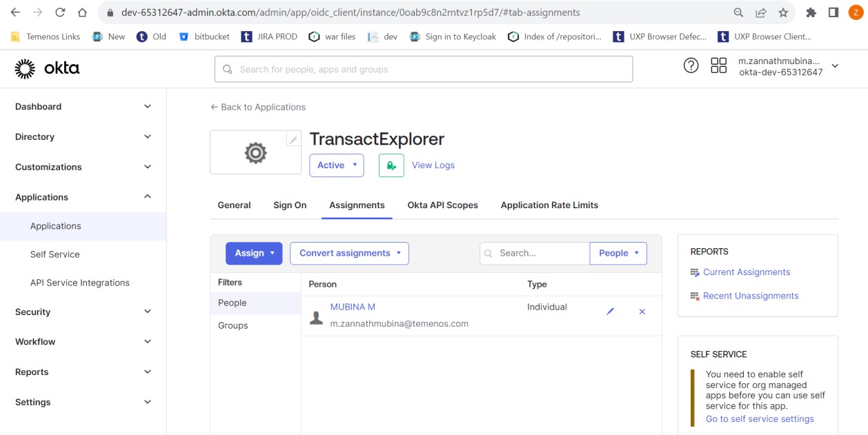Image resolution: width=868 pixels, height=435 pixels.
Task: Open the Okta help question mark icon
Action: [x=691, y=65]
